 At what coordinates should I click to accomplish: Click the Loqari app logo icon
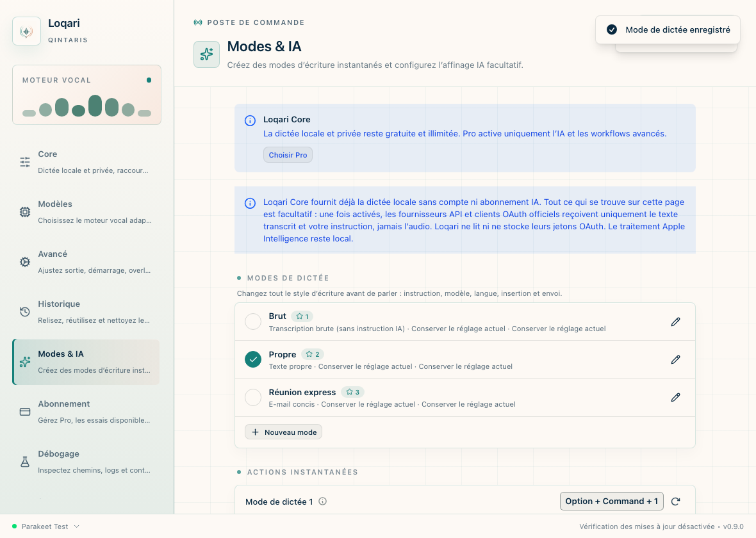click(26, 31)
